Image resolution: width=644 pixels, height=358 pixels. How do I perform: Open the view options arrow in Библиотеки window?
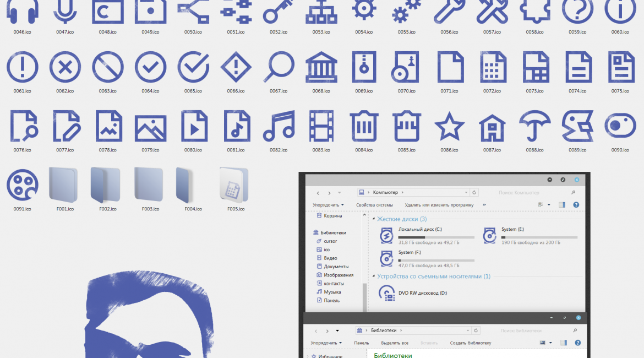tap(550, 343)
